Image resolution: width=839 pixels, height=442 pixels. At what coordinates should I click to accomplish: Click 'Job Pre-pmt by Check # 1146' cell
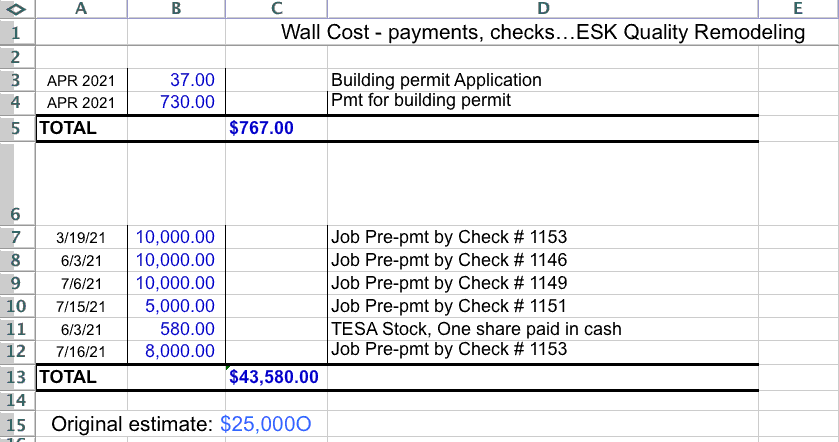pos(543,260)
